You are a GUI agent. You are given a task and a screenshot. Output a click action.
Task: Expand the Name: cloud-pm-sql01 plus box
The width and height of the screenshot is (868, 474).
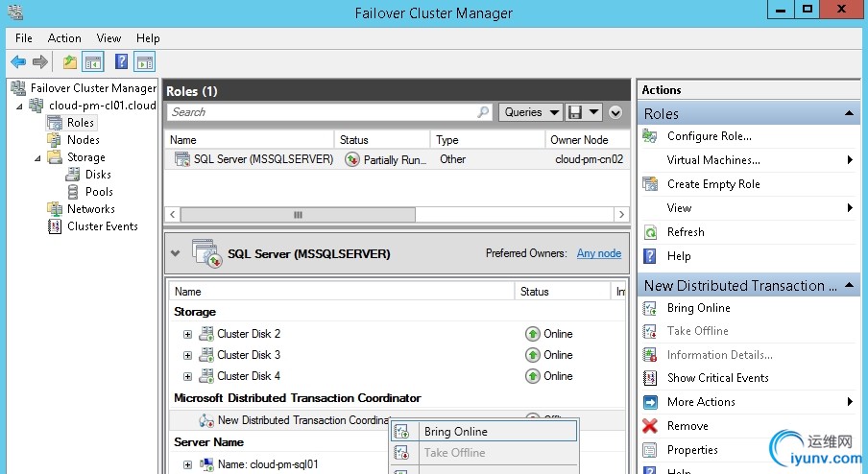[x=187, y=464]
